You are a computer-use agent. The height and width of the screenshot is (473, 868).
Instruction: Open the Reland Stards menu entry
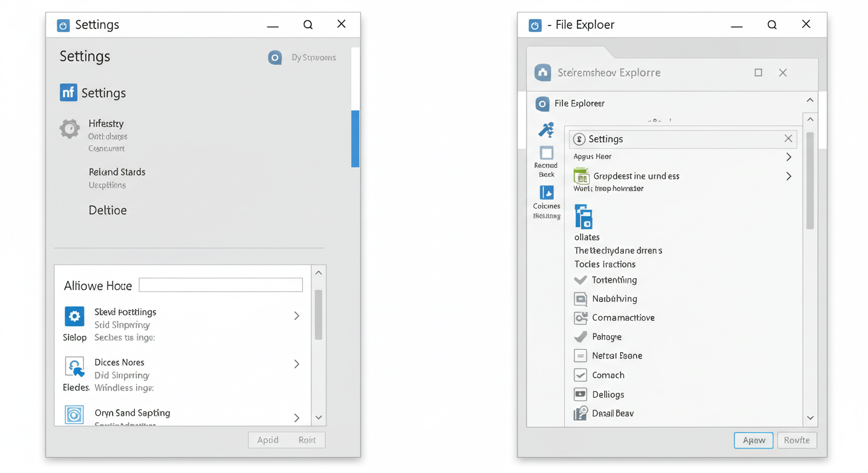click(117, 172)
